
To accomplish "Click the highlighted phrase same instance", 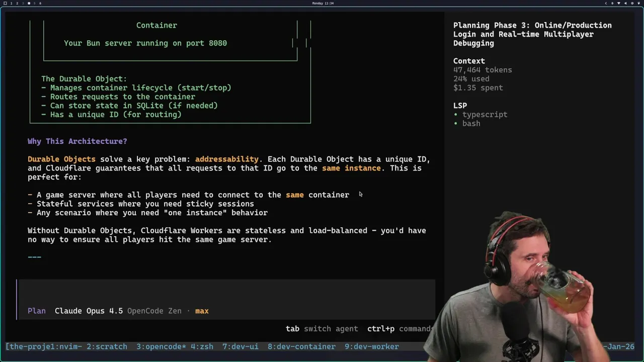I will click(351, 168).
